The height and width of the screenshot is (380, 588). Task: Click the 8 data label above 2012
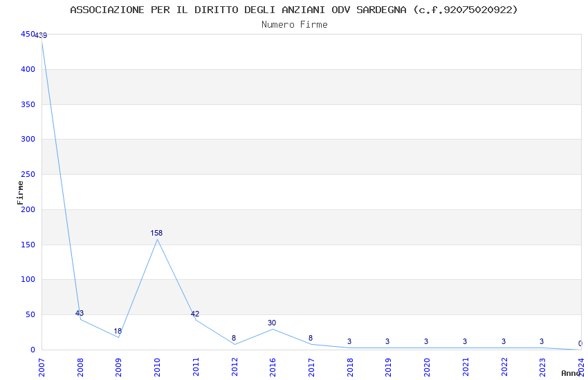pyautogui.click(x=234, y=338)
